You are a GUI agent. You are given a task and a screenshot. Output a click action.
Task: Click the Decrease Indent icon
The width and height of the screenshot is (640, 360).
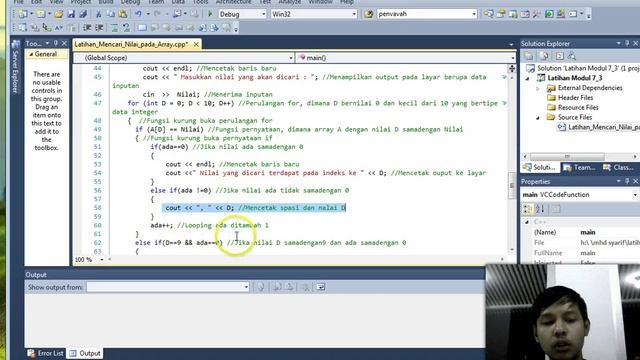tap(87, 28)
